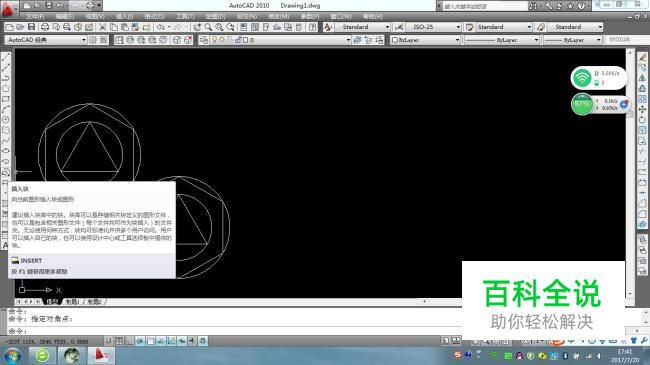
Task: Save drawing with the floppy disk icon
Action: [32, 27]
